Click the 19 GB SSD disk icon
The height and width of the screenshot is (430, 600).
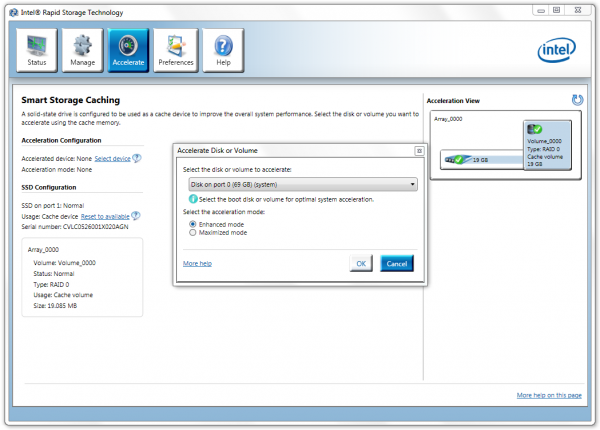click(x=458, y=160)
